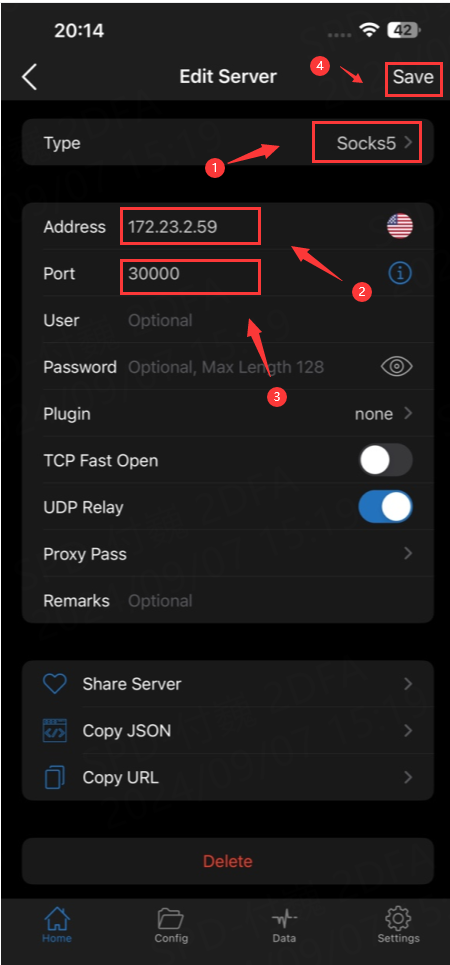Open the Settings tab
The image size is (450, 965).
click(398, 926)
